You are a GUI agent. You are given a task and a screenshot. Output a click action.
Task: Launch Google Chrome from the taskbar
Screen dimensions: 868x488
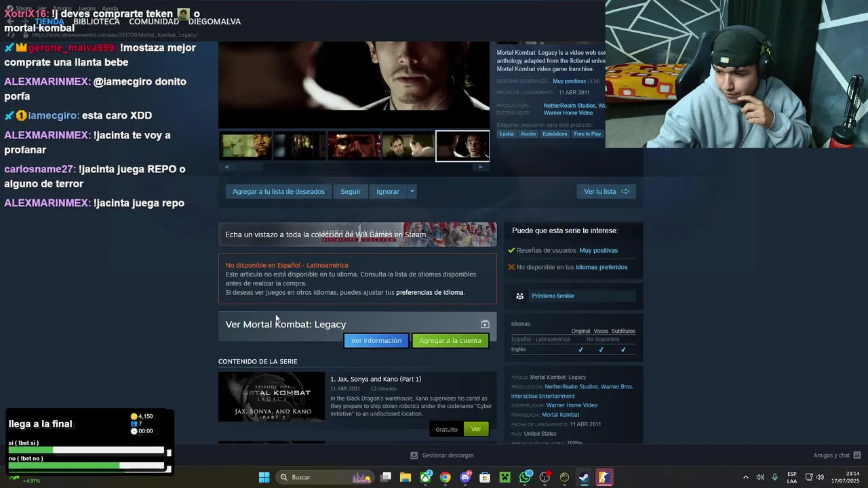(445, 477)
